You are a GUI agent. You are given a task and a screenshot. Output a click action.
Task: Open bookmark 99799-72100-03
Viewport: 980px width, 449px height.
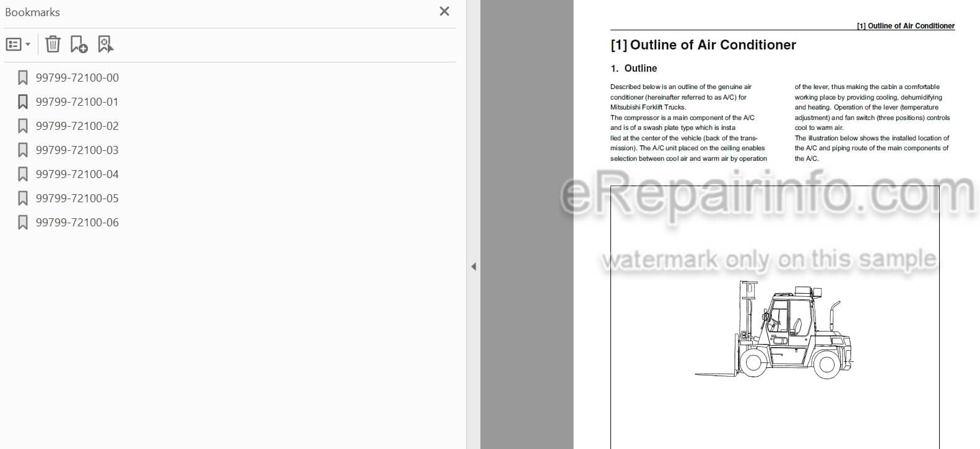(77, 150)
